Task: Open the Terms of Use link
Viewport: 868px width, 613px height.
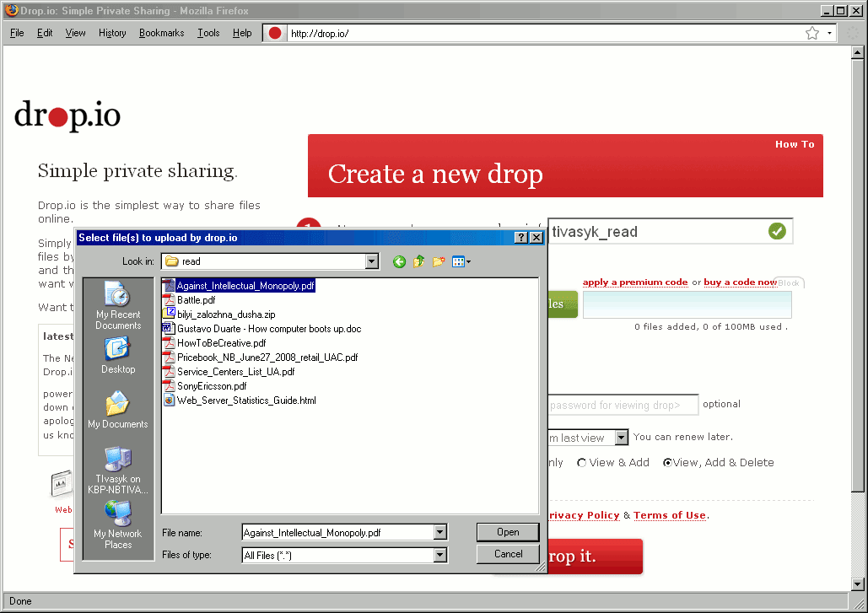Action: (x=670, y=515)
